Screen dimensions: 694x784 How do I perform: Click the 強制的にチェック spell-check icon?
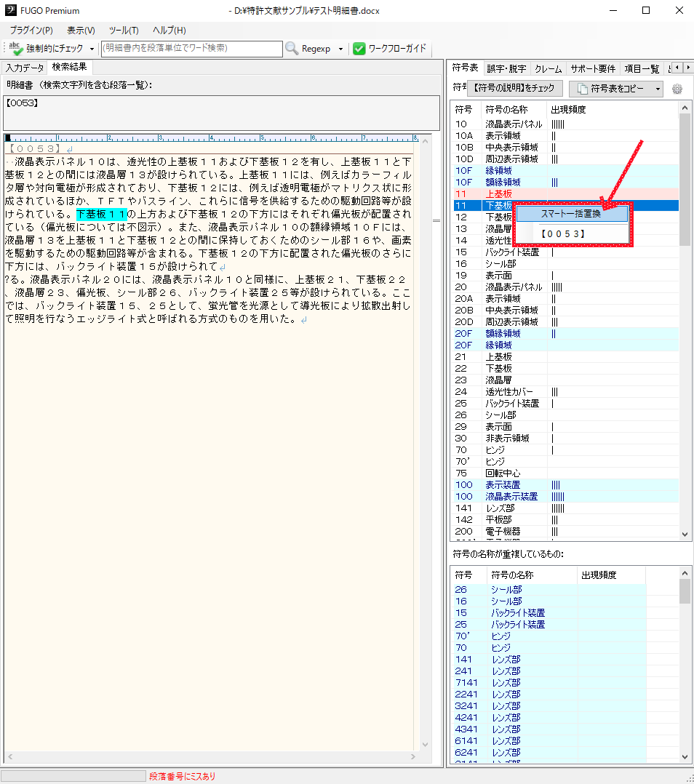pos(15,49)
